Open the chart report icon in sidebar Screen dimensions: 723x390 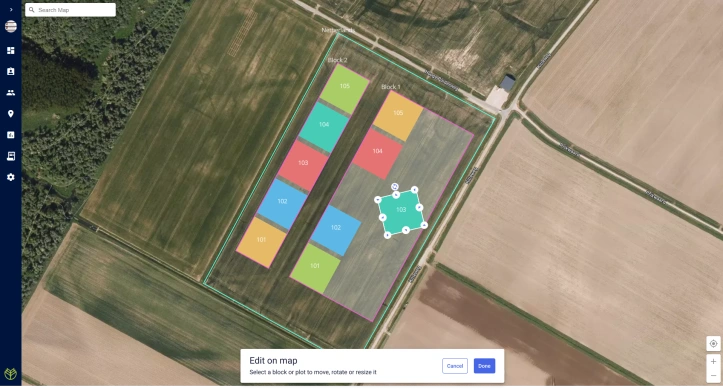pos(11,135)
